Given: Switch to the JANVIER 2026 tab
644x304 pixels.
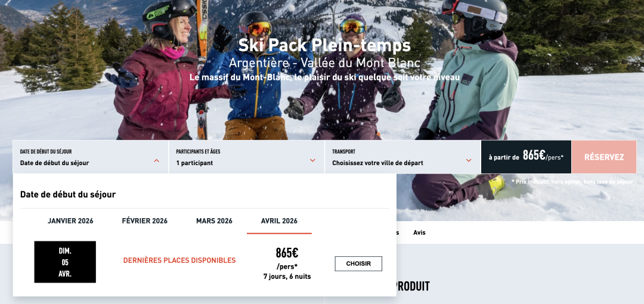Looking at the screenshot, I should [x=70, y=221].
